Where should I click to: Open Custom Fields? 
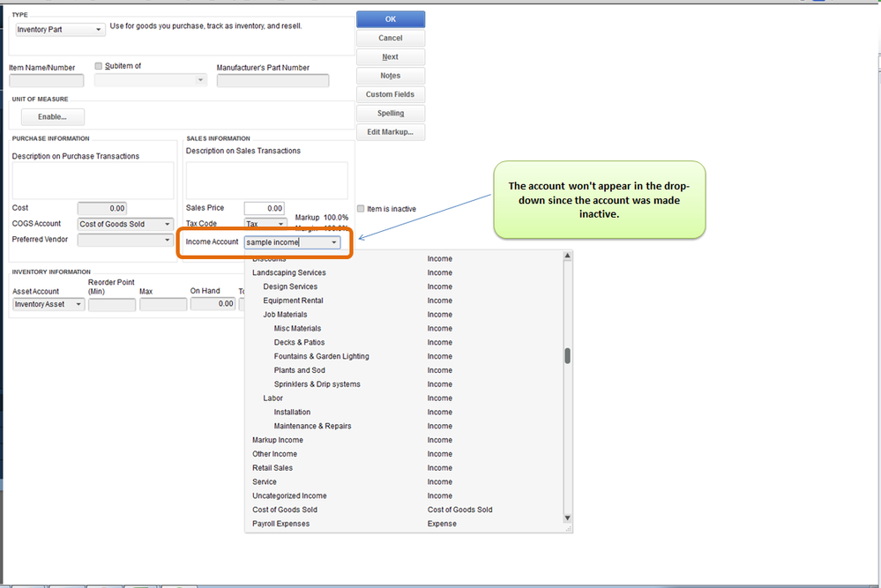[391, 94]
